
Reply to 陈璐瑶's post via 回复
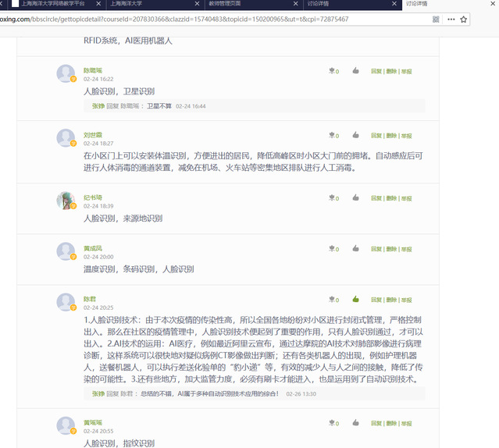376,71
